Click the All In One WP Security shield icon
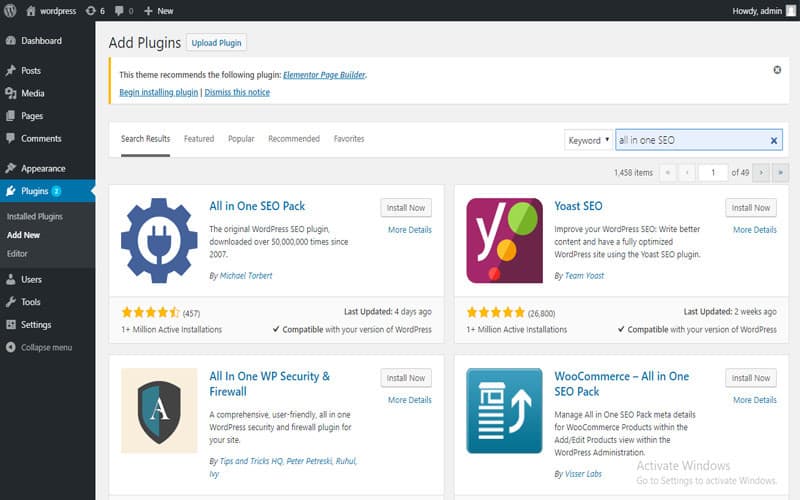 pos(159,411)
